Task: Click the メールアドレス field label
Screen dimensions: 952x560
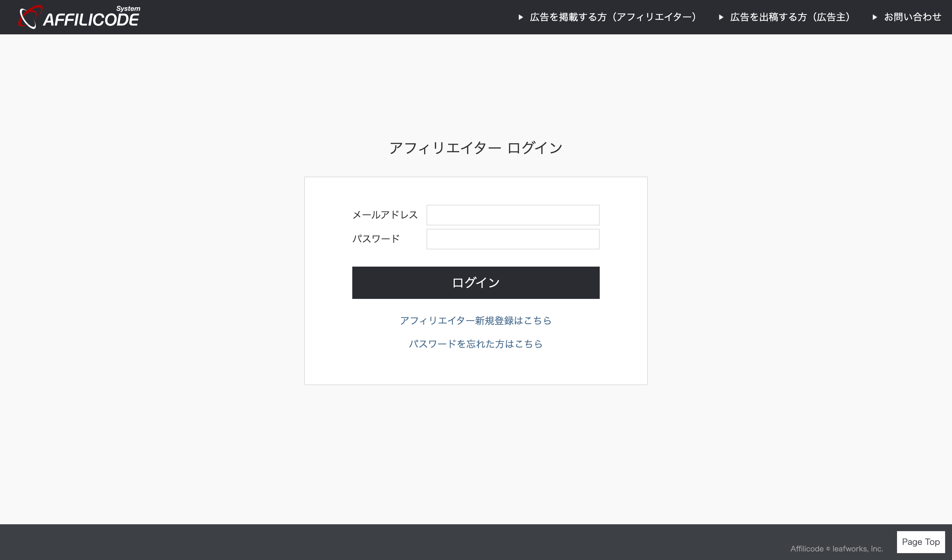Action: 385,215
